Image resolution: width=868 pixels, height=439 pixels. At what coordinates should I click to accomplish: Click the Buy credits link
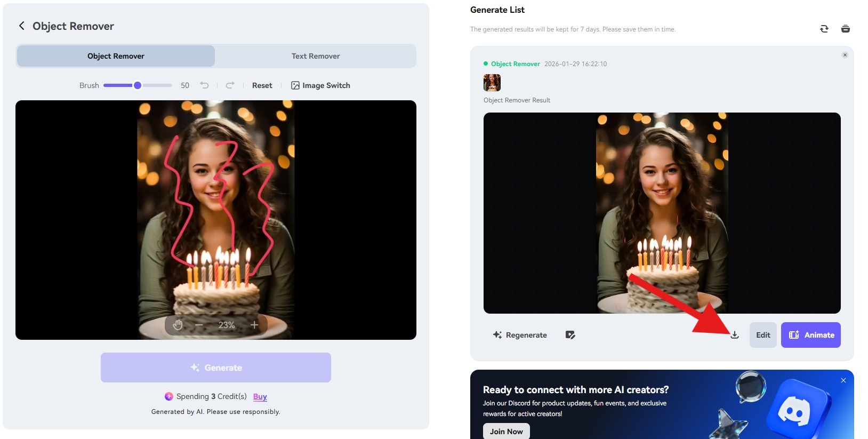tap(260, 396)
